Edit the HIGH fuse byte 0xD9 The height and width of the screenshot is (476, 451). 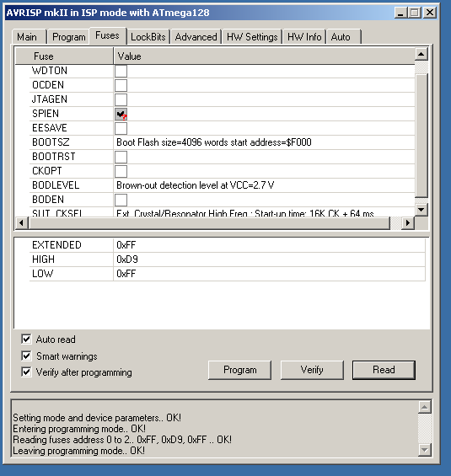tap(270, 259)
